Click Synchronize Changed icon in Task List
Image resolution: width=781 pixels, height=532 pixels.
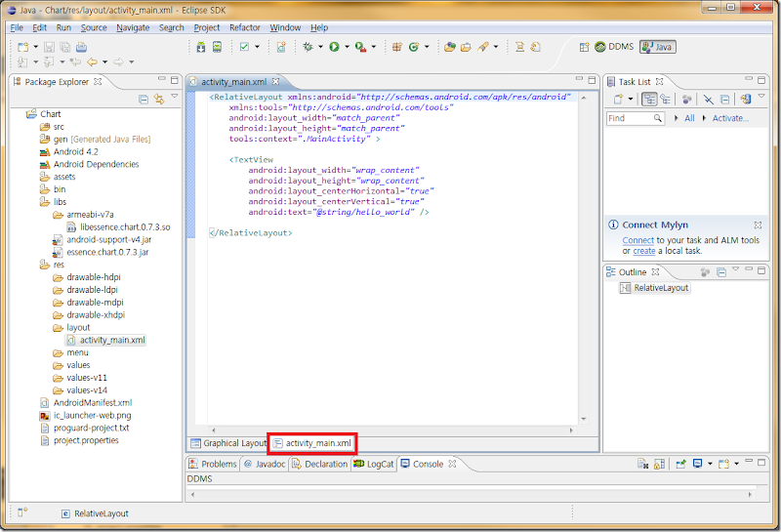pyautogui.click(x=746, y=100)
